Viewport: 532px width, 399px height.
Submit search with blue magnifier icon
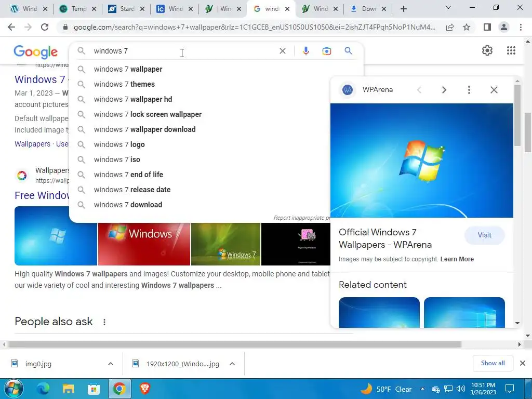coord(348,51)
